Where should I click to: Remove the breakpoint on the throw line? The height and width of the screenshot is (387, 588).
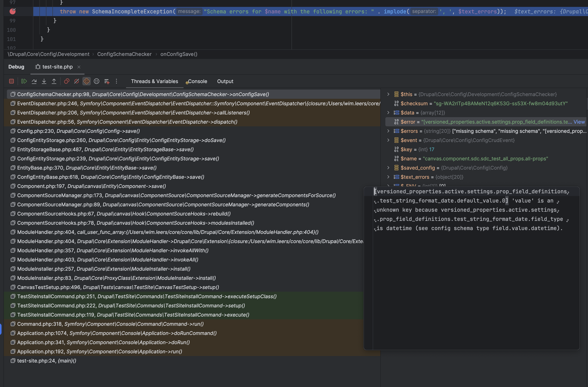click(x=12, y=11)
